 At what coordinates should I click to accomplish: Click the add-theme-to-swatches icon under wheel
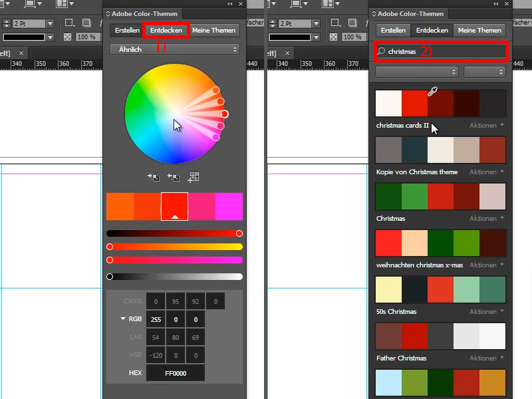coord(154,177)
